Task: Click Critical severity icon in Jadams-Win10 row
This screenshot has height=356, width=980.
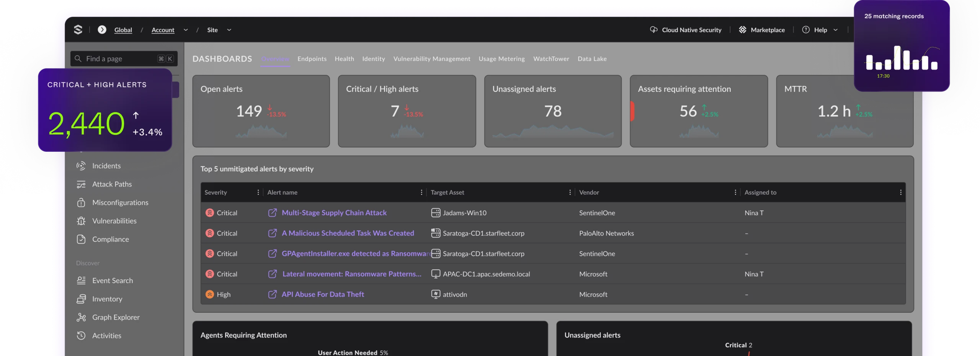Action: point(210,213)
